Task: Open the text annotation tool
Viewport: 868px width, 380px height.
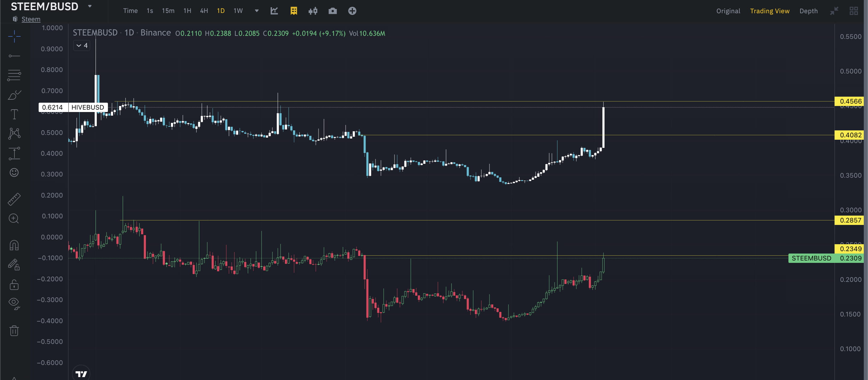Action: [14, 114]
